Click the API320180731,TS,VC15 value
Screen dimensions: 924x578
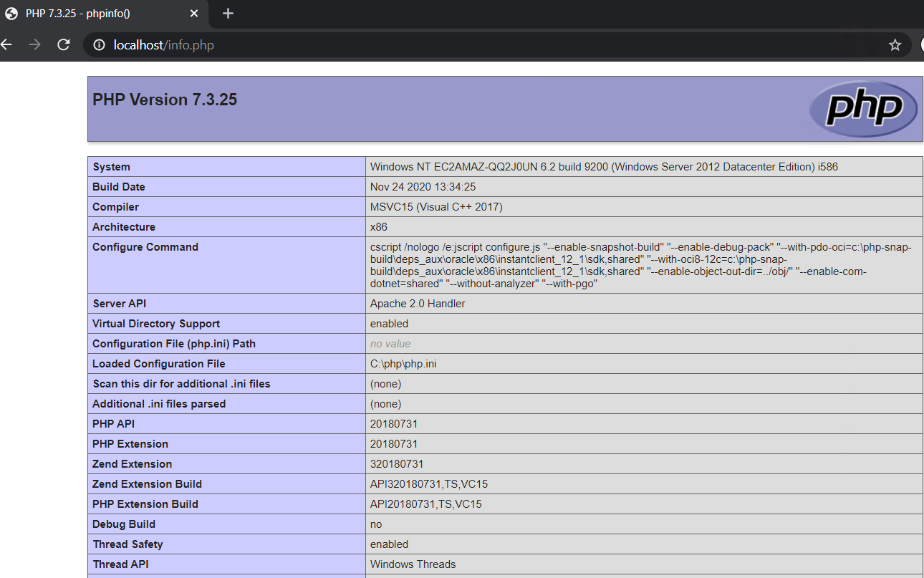pyautogui.click(x=429, y=484)
